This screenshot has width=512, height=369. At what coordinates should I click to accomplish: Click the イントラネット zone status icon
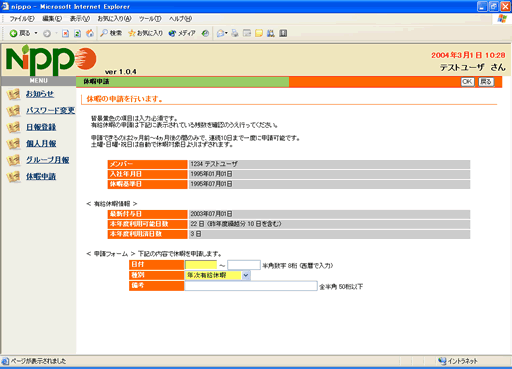pyautogui.click(x=442, y=361)
